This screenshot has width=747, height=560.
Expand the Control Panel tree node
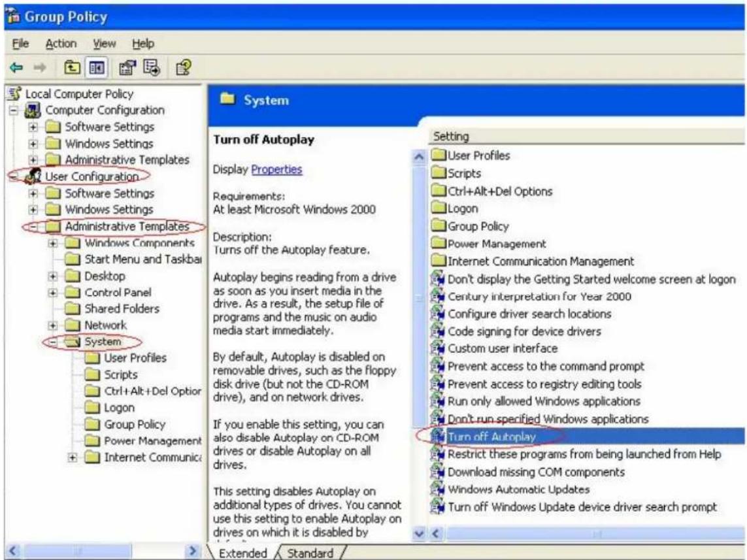(x=53, y=292)
